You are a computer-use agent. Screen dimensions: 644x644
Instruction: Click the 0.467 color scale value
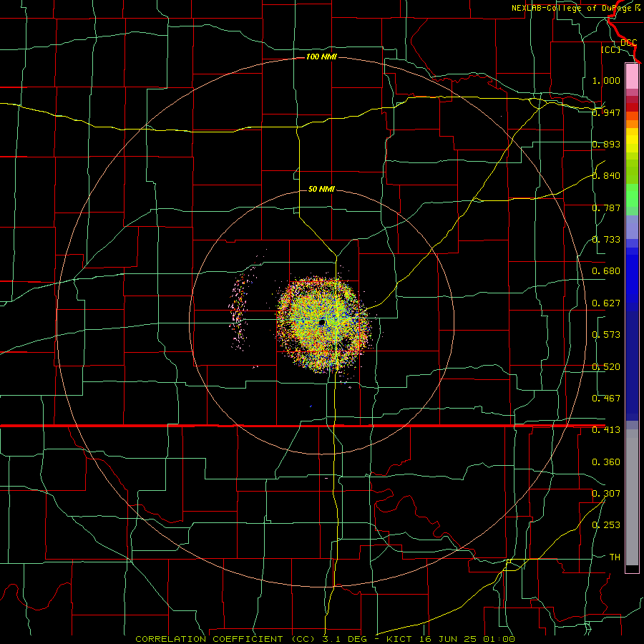[606, 399]
